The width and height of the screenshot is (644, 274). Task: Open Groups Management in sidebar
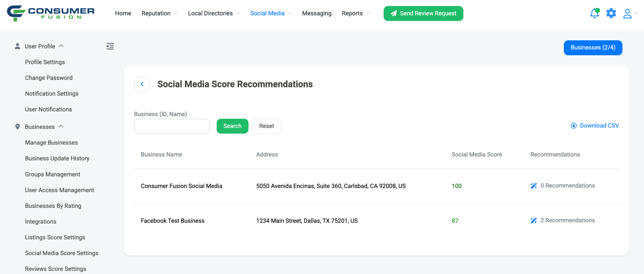(x=53, y=174)
